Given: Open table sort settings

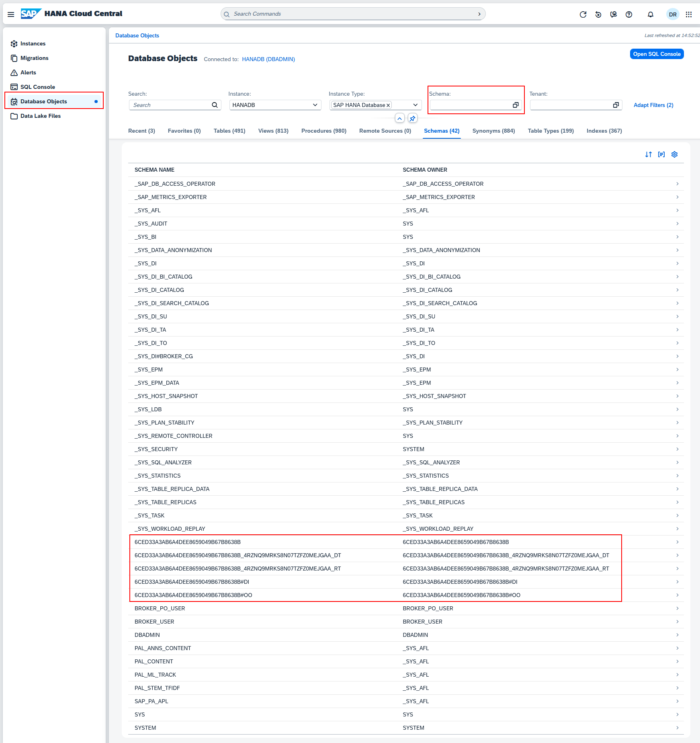Looking at the screenshot, I should (x=649, y=154).
